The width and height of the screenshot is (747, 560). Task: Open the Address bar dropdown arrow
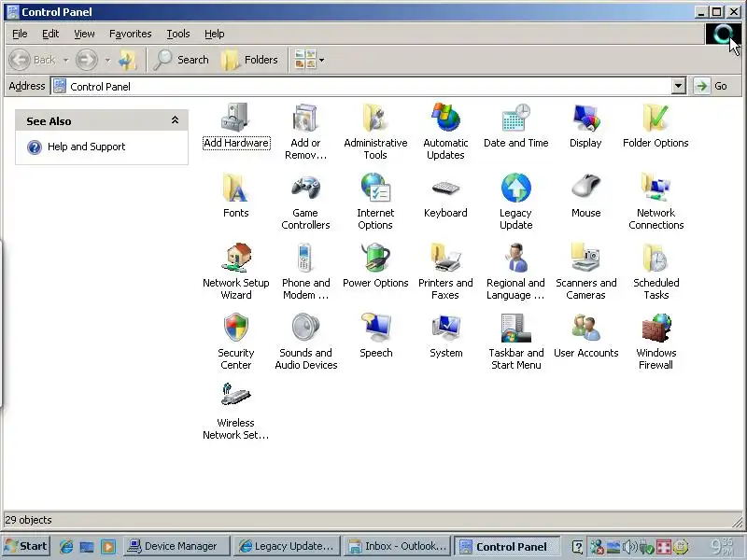pyautogui.click(x=679, y=86)
